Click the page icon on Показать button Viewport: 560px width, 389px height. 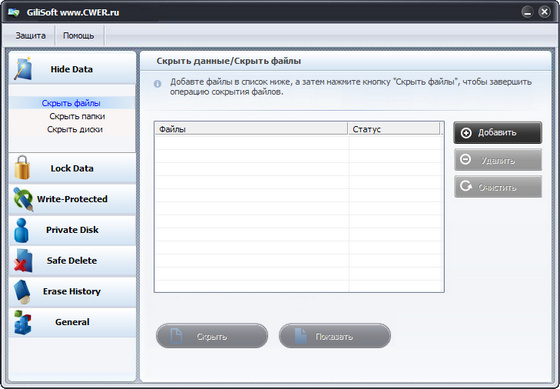point(301,336)
